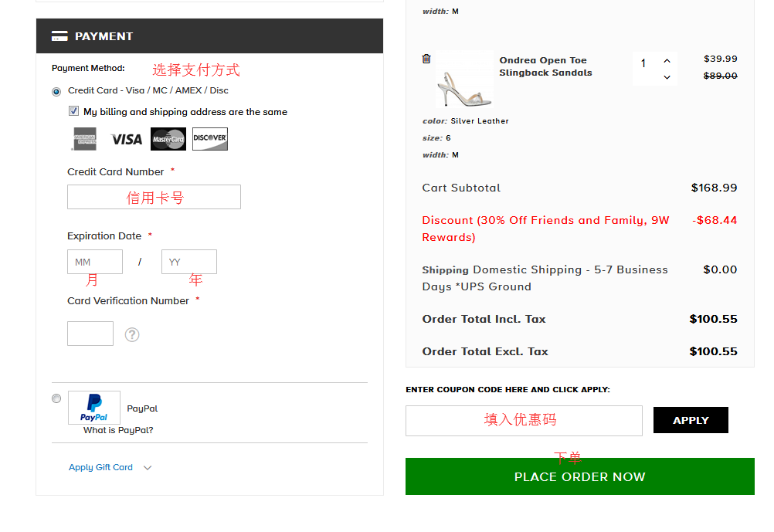Screen dimensions: 774x532
Task: Toggle billing and shipping address same checkbox
Action: pyautogui.click(x=74, y=111)
